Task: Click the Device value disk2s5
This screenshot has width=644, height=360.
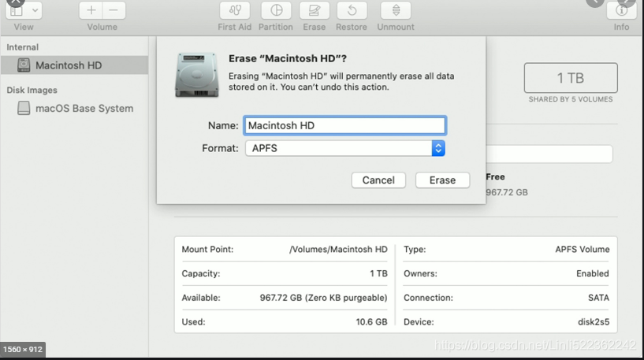Action: pos(594,322)
